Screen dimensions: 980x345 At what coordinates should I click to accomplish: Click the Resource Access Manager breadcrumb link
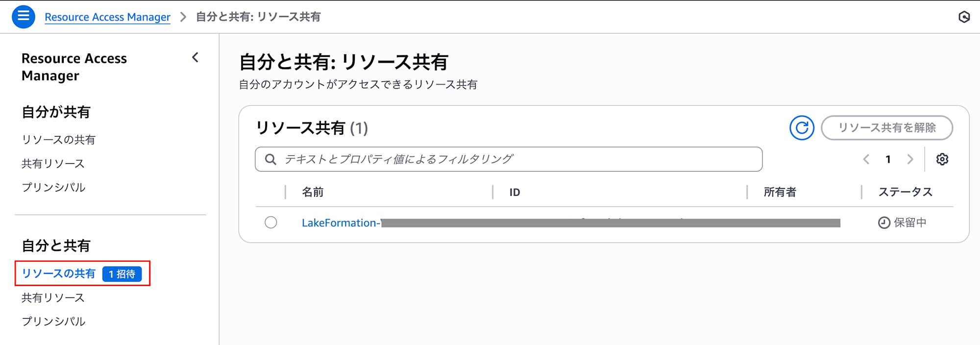(x=107, y=17)
